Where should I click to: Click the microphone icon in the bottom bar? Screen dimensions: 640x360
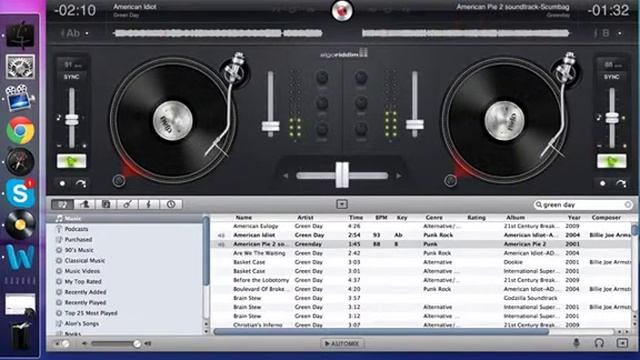[576, 343]
